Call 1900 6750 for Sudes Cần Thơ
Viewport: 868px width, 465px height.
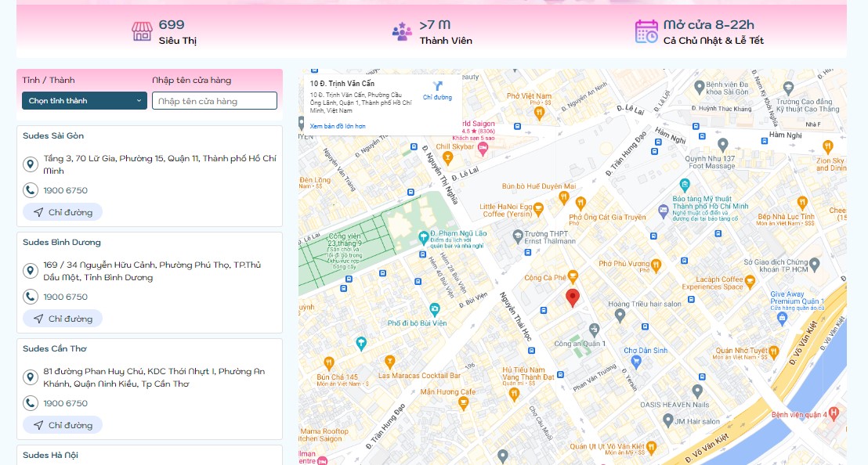click(x=65, y=403)
